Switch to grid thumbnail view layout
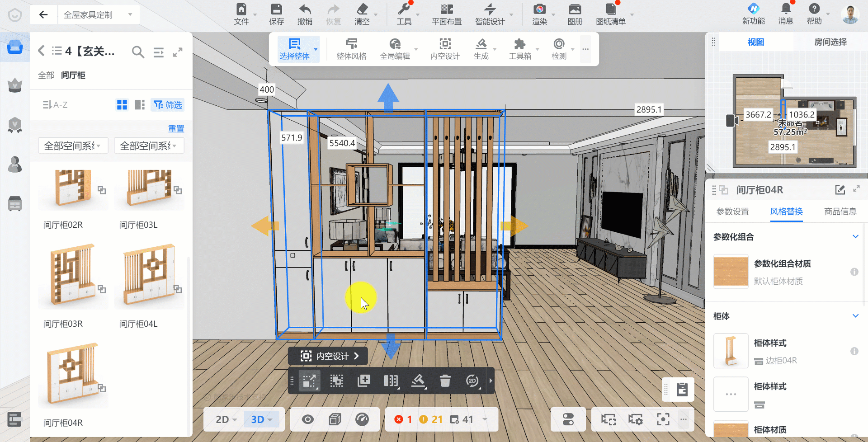The width and height of the screenshot is (868, 442). pos(122,105)
